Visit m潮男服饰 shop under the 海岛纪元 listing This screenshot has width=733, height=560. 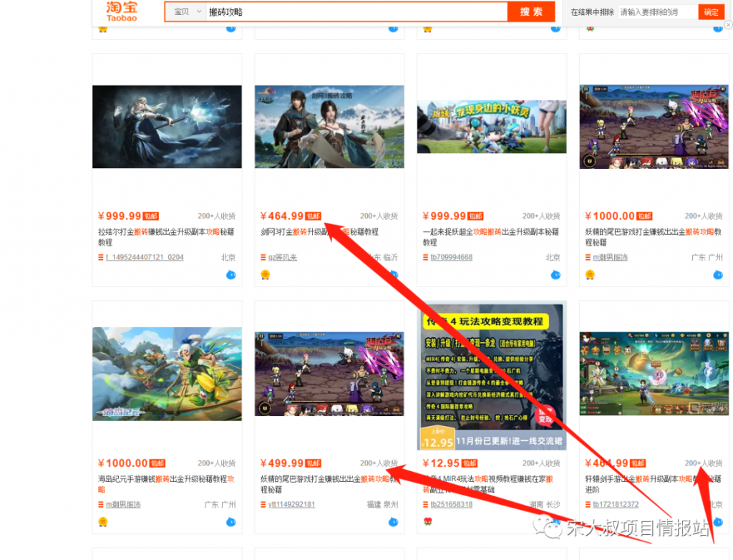click(123, 504)
